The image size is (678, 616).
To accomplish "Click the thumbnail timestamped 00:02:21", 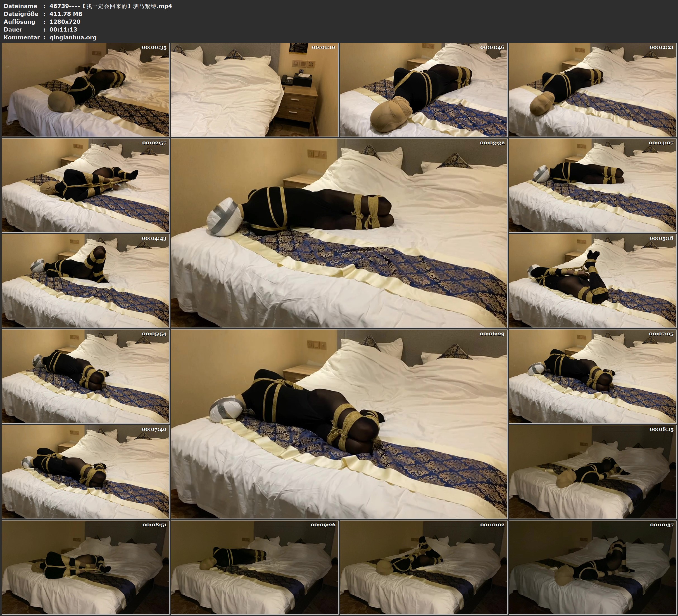I will click(x=592, y=90).
